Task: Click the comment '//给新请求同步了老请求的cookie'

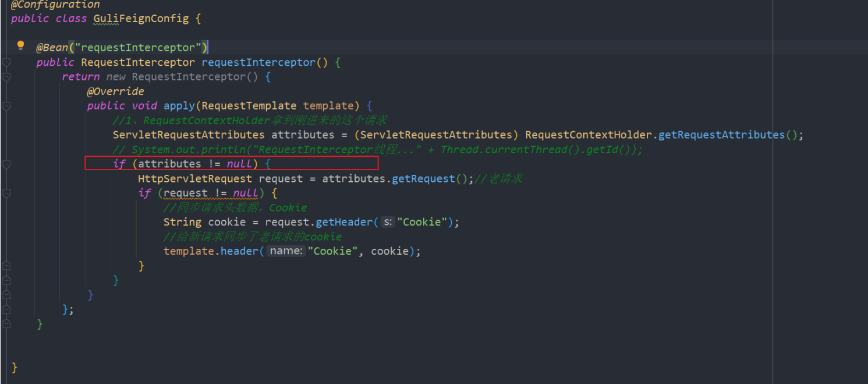Action: pyautogui.click(x=253, y=237)
